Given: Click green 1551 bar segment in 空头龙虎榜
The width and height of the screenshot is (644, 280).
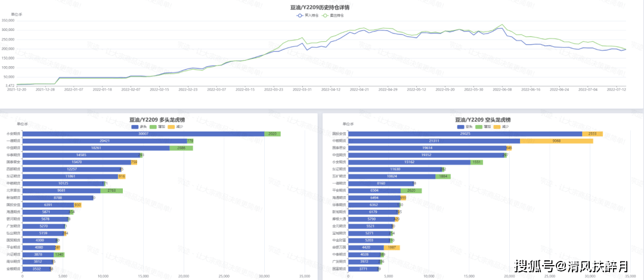Looking at the screenshot, I should coord(476,162).
